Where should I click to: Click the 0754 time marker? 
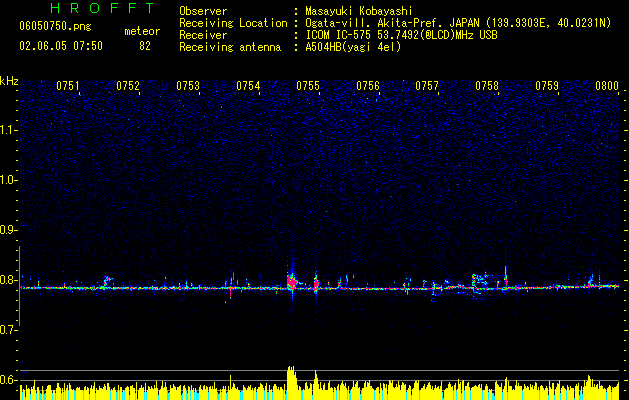coord(248,86)
